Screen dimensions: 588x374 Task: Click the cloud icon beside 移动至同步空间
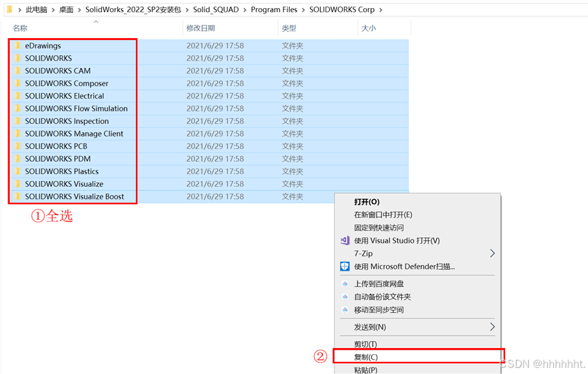click(x=345, y=310)
